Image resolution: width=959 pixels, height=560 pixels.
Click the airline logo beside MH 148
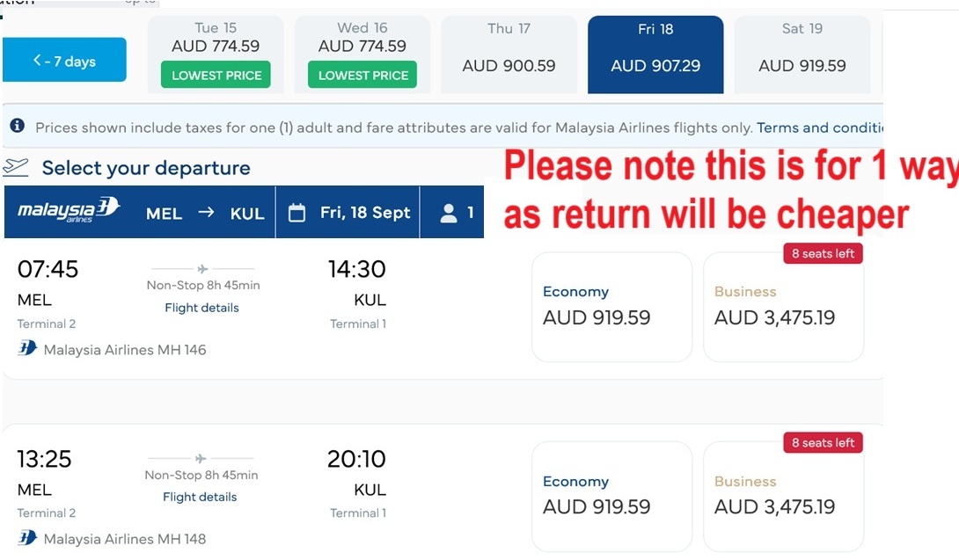(27, 537)
